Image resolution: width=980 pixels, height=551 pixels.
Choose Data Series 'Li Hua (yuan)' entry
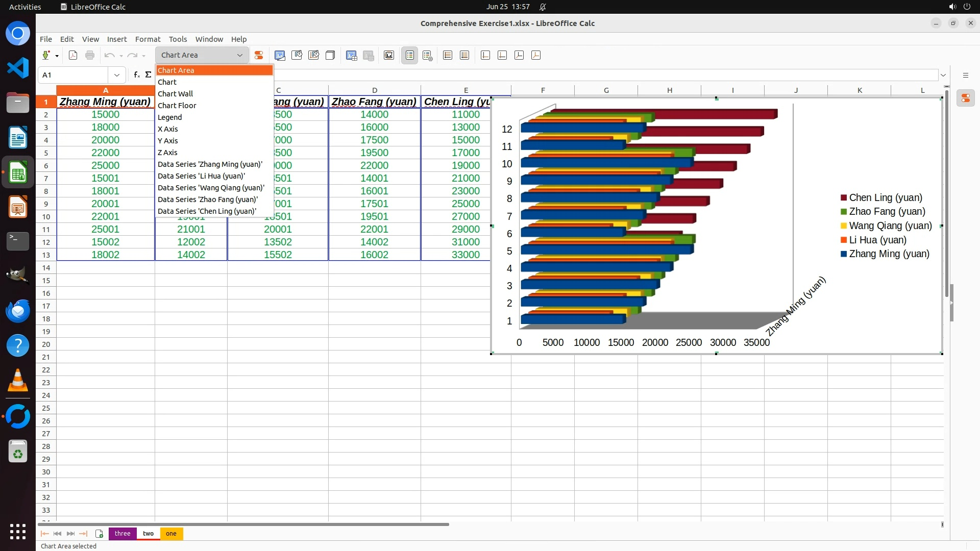tap(201, 176)
